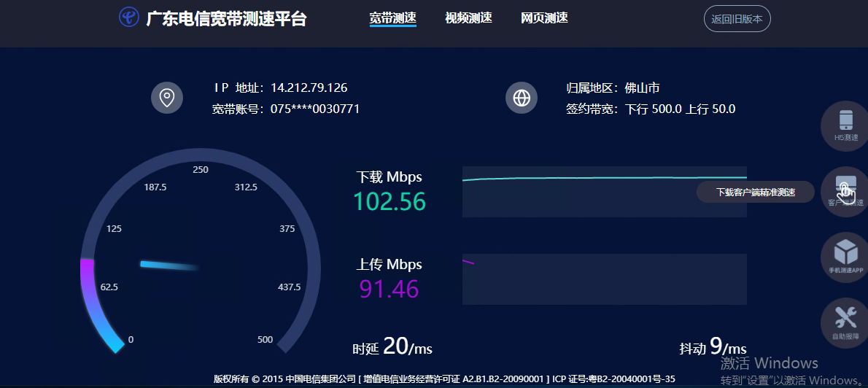Viewport: 868px width, 388px height.
Task: Click the China Telecom logo icon
Action: [x=129, y=18]
